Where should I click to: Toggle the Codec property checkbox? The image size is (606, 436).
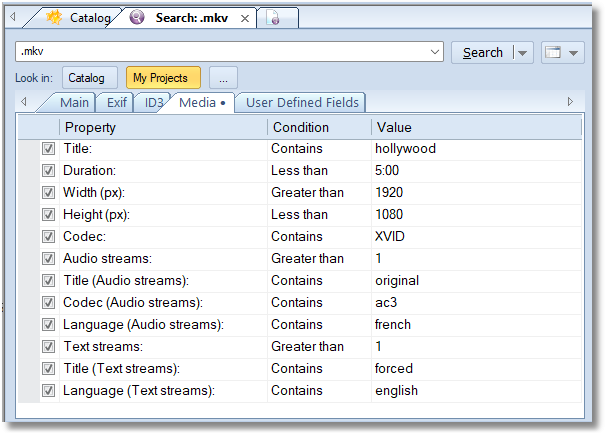coord(48,237)
